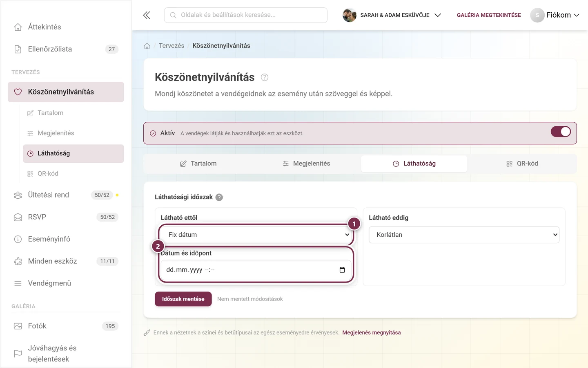Open the Galéria megtekintése link

[489, 15]
